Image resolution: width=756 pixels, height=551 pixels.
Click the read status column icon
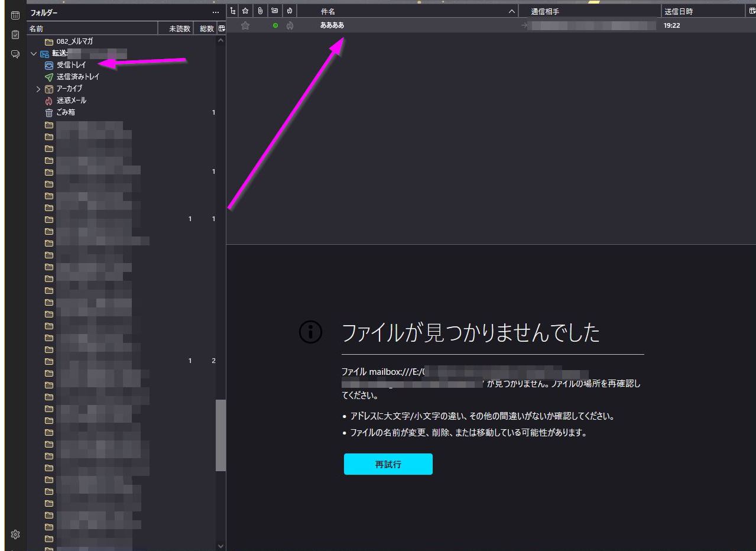[x=275, y=11]
